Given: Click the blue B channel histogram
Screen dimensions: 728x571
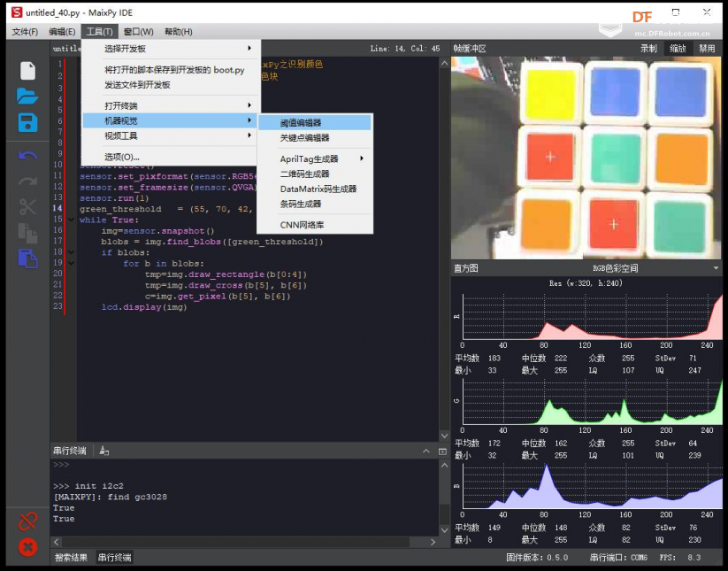Looking at the screenshot, I should (x=593, y=486).
